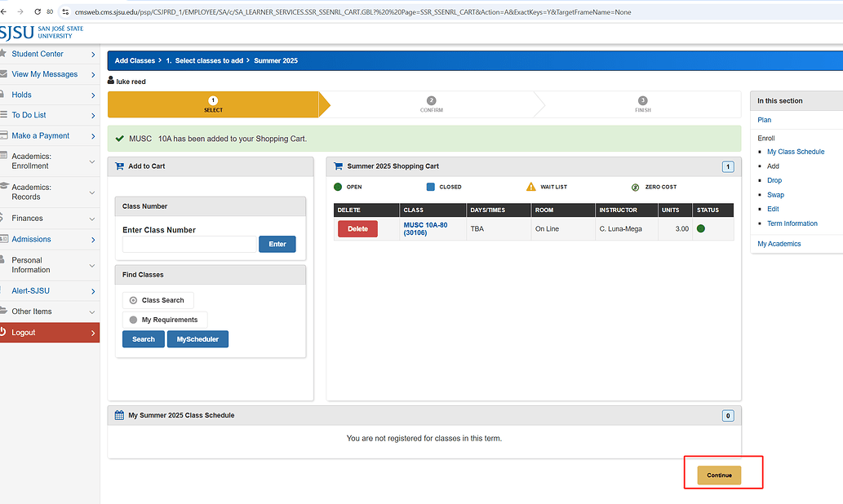This screenshot has height=504, width=843.
Task: Click the calendar icon beside My Summer 2025 Class Schedule
Action: [119, 415]
